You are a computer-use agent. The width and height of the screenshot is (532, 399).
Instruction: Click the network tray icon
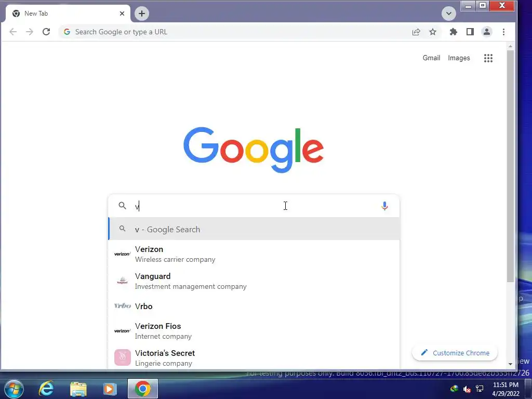[x=480, y=389]
